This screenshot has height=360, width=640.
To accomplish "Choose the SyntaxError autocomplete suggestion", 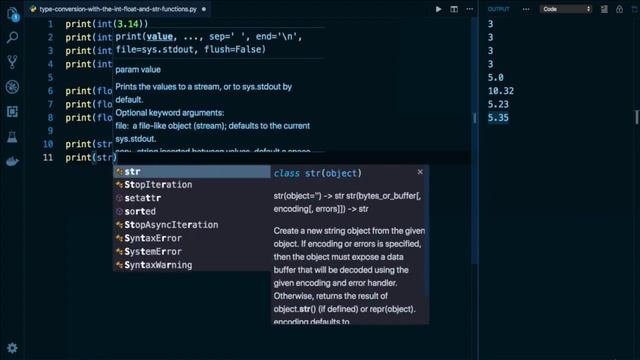I will (x=191, y=238).
